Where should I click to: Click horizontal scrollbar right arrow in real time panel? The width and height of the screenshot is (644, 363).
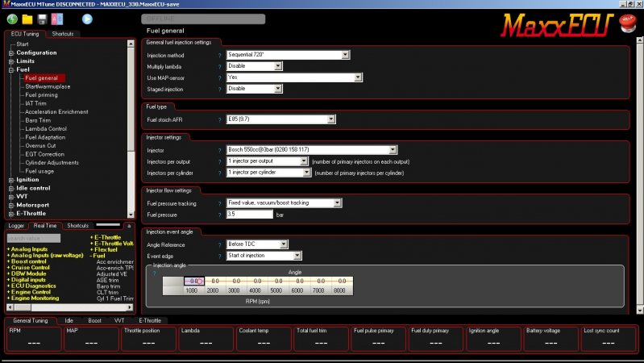(130, 307)
